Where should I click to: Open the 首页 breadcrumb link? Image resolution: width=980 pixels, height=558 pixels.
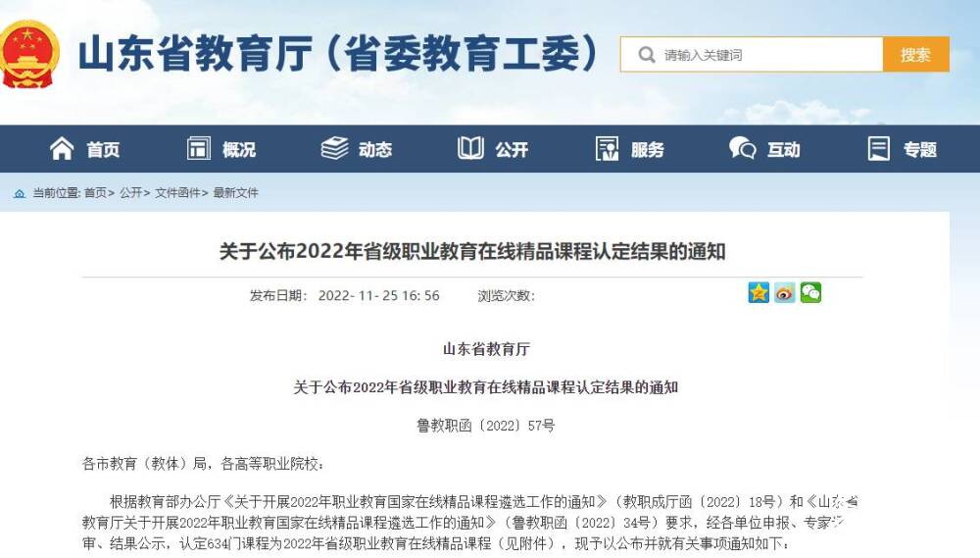pyautogui.click(x=96, y=192)
